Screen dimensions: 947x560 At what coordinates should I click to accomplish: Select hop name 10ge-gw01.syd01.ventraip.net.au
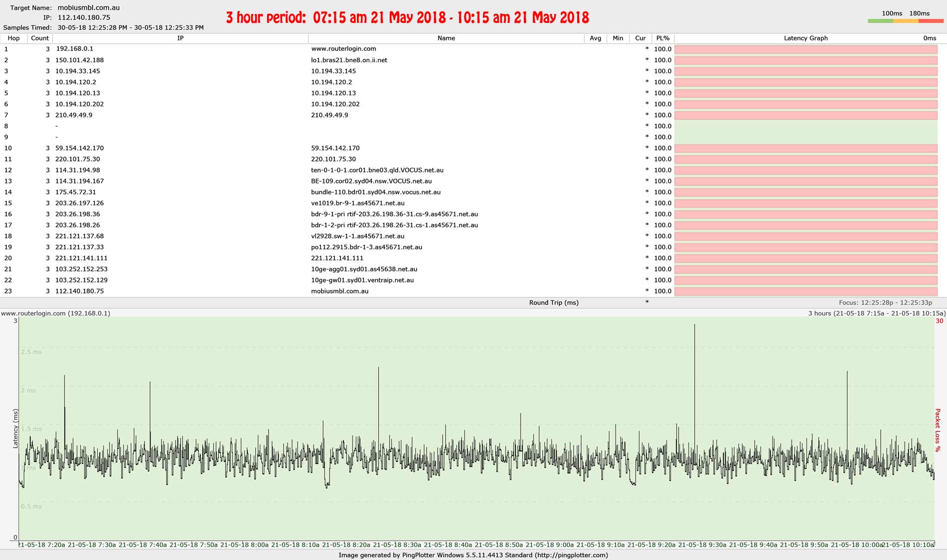pyautogui.click(x=362, y=280)
